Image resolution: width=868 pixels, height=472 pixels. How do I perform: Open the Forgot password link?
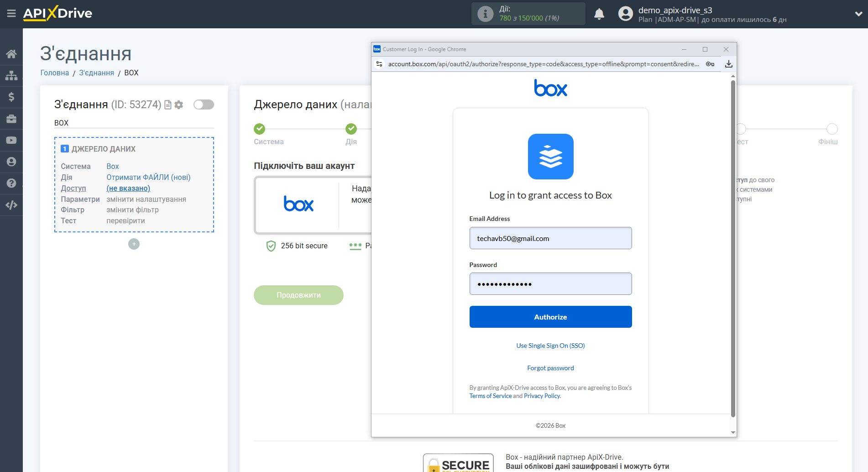[550, 368]
